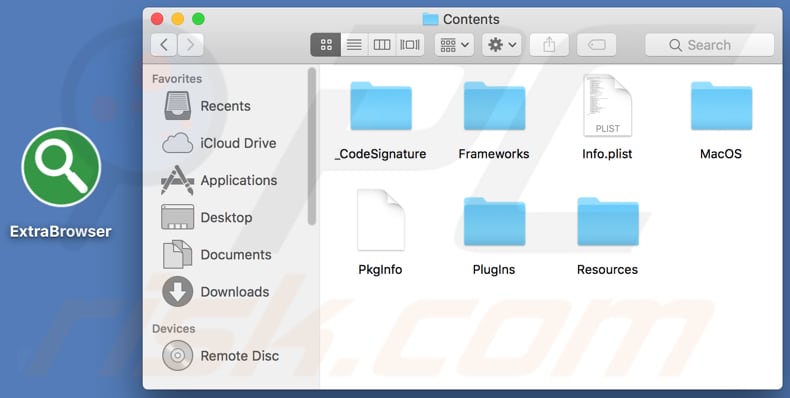790x398 pixels.
Task: Select the Resources folder icon
Action: click(x=608, y=221)
